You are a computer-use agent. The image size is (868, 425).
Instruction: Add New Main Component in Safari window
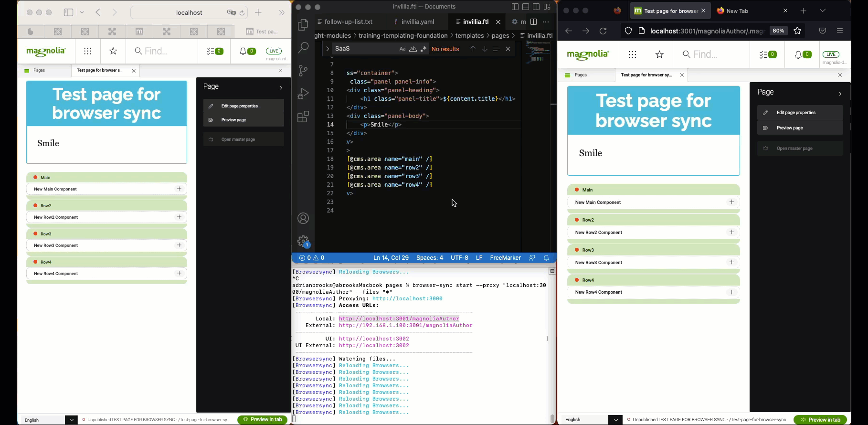(x=179, y=189)
